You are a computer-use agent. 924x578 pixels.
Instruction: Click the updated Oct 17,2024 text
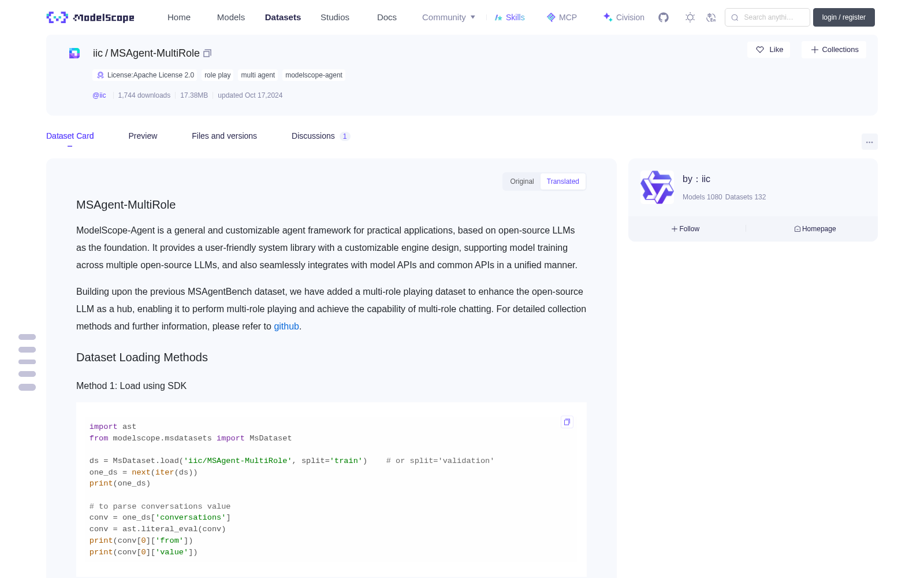(250, 95)
